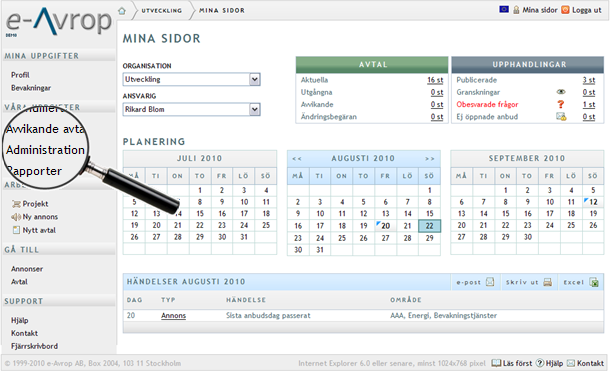
Task: Click the home icon in the breadcrumb
Action: click(122, 10)
